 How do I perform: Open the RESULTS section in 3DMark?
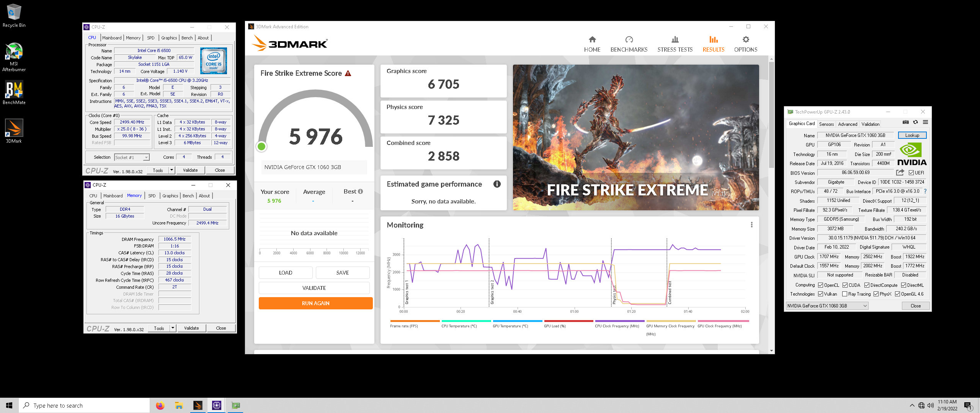coord(714,44)
